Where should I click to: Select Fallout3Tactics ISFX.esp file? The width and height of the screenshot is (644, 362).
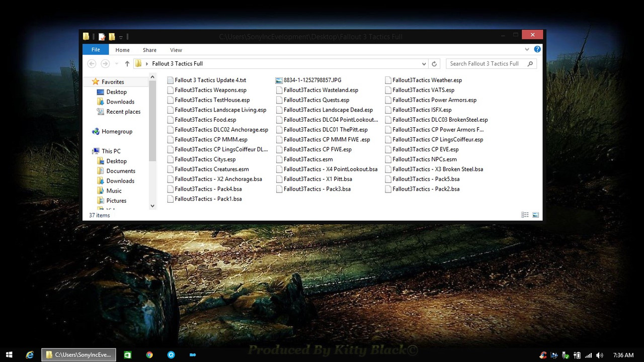pos(422,110)
